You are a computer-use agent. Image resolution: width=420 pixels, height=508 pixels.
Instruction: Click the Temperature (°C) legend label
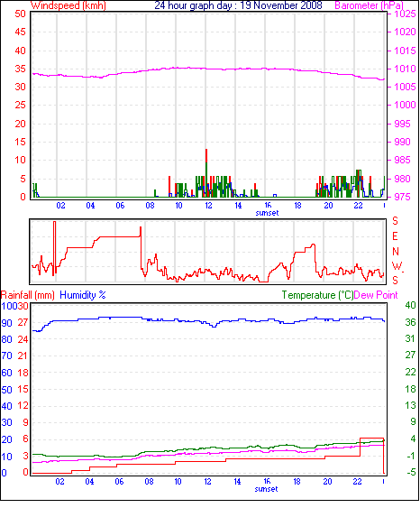(x=317, y=295)
